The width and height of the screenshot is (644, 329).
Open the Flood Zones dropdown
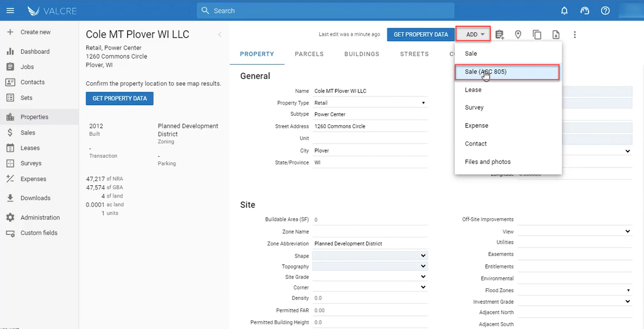pyautogui.click(x=575, y=290)
